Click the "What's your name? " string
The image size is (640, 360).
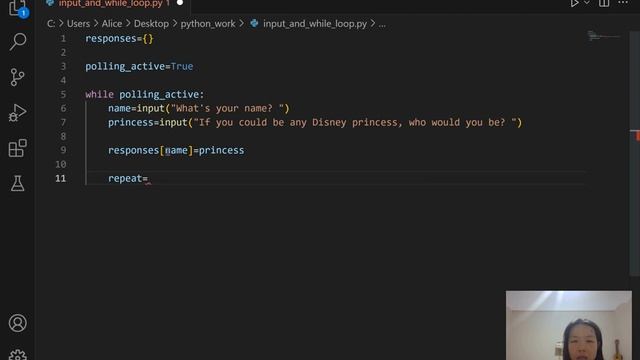pos(227,108)
